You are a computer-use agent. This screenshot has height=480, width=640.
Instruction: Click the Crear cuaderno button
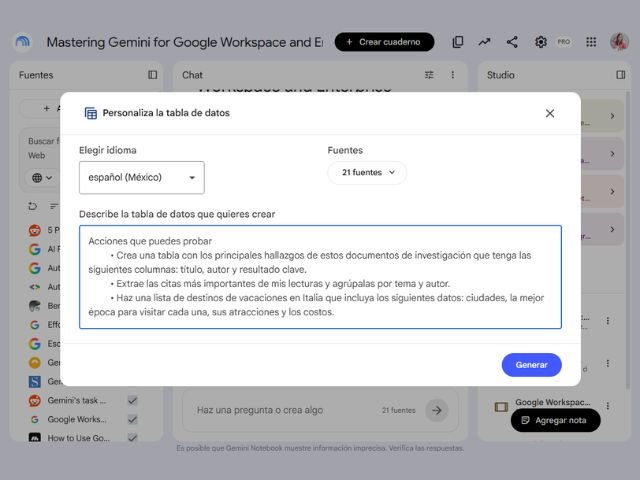click(384, 42)
